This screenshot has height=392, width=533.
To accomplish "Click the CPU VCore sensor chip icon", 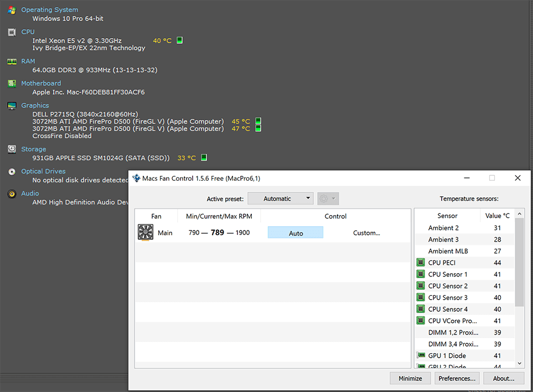I will click(x=421, y=321).
